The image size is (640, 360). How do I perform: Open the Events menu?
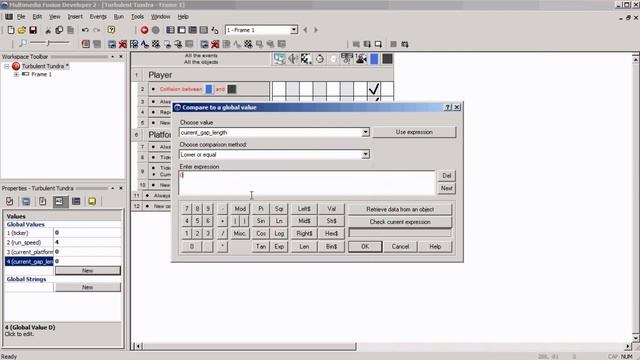98,17
